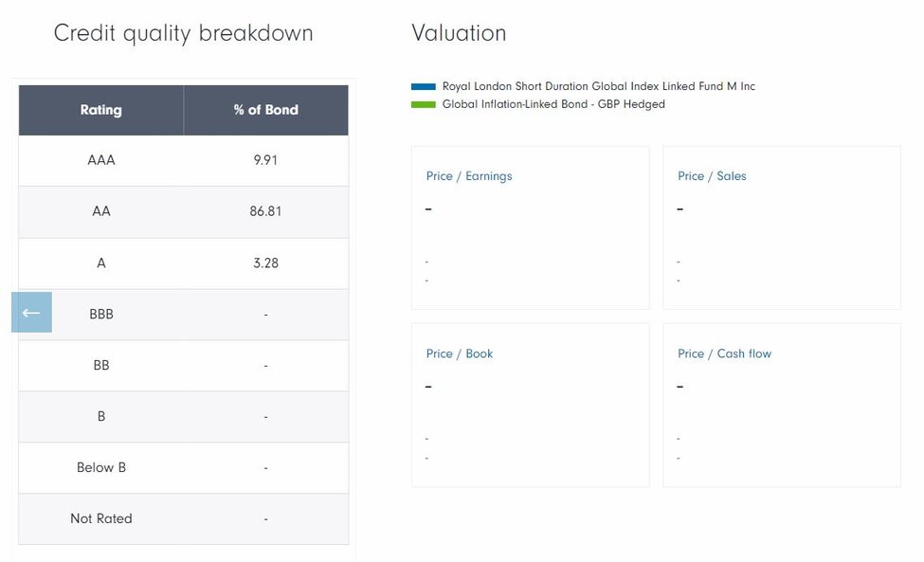Image resolution: width=924 pixels, height=562 pixels.
Task: Click the blue Royal London fund legend swatch
Action: pyautogui.click(x=423, y=86)
